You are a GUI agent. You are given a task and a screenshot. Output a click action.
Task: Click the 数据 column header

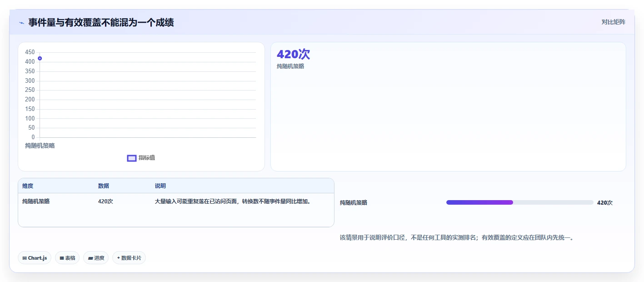tap(104, 186)
